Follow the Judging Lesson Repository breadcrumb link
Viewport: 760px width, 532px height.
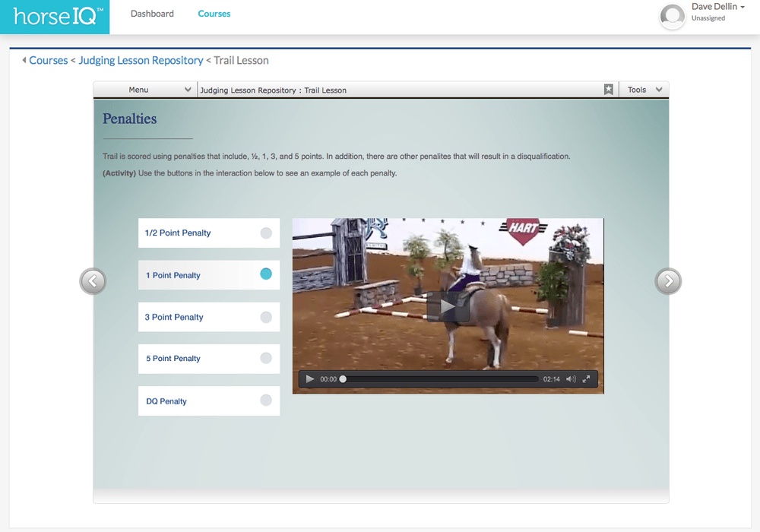point(141,60)
